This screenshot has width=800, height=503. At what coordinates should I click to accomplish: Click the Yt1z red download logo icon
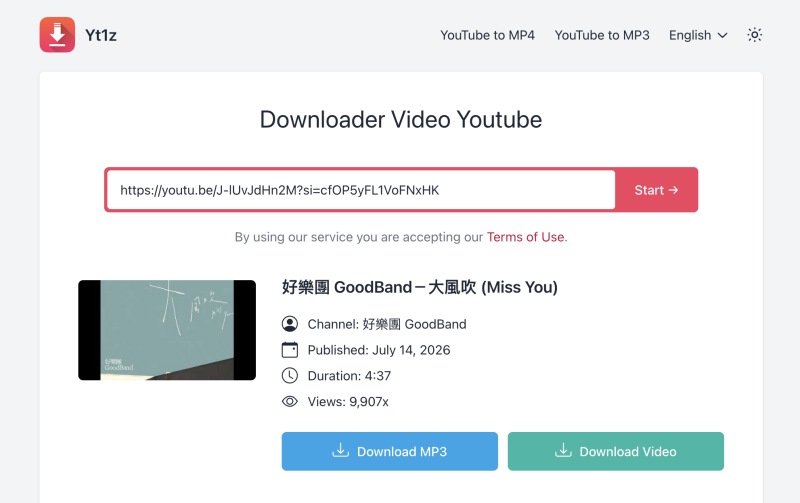coord(57,35)
